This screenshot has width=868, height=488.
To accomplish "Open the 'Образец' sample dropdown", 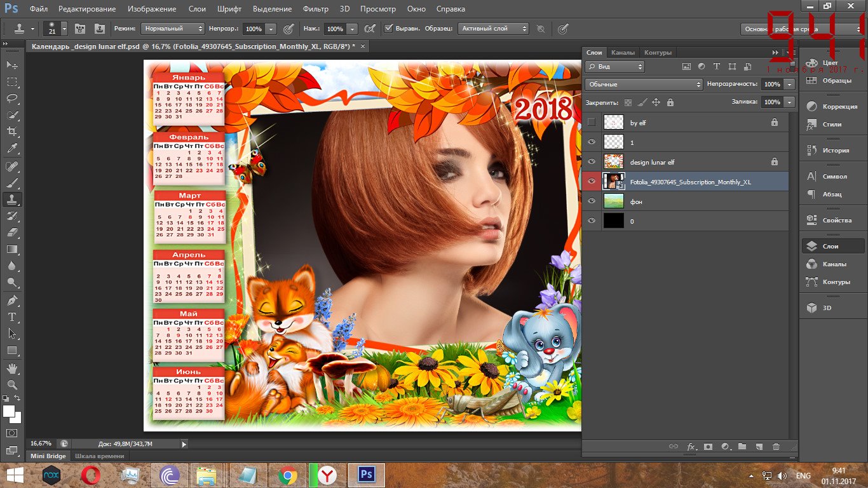I will tap(493, 29).
